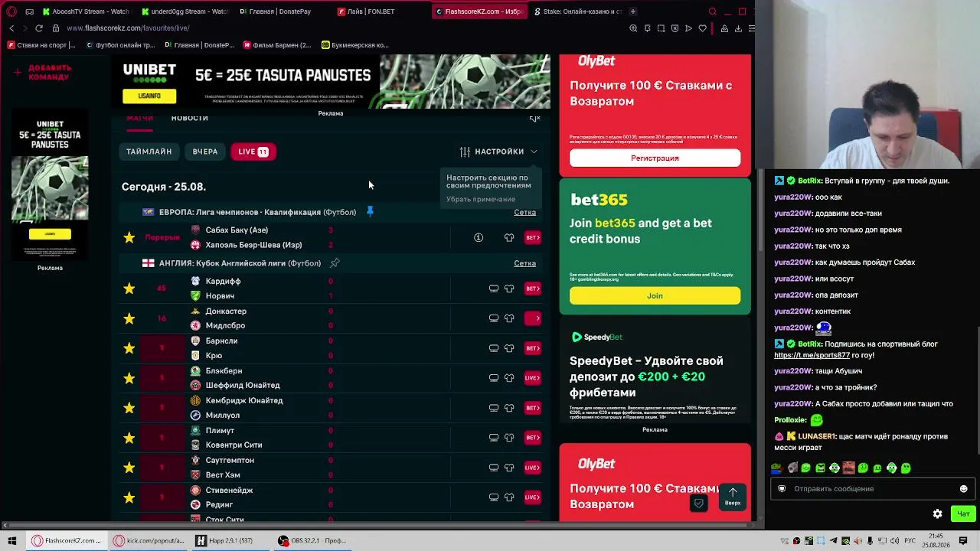This screenshot has height=551, width=980.
Task: Toggle favorite star for Кембридж Юнайтед match
Action: click(x=129, y=408)
